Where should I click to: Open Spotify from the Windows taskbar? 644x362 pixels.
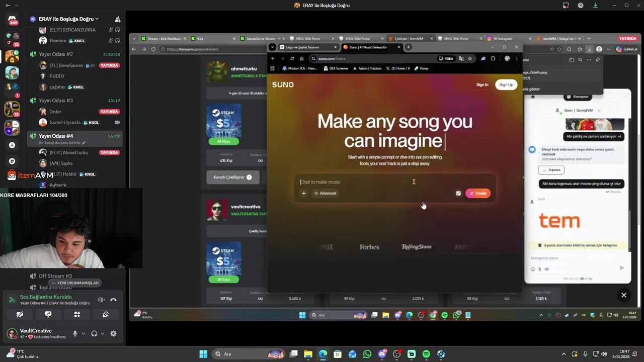coord(426,354)
